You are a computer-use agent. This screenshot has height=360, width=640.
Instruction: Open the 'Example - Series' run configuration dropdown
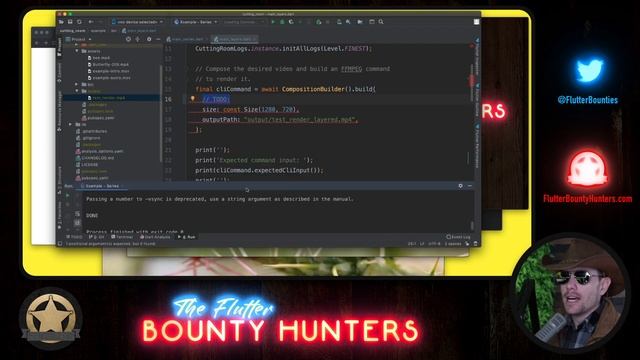(196, 22)
